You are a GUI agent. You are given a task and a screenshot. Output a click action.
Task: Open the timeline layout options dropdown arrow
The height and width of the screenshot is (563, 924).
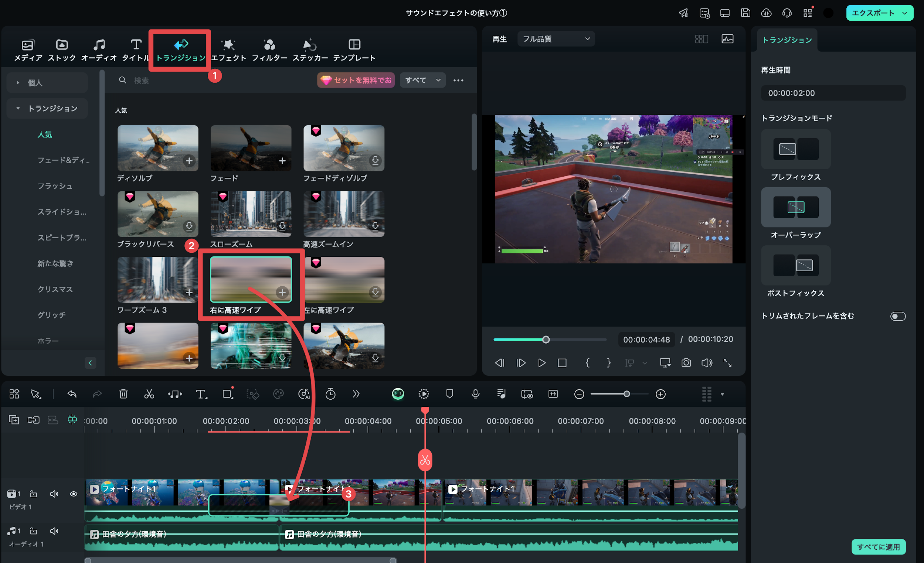coord(722,394)
